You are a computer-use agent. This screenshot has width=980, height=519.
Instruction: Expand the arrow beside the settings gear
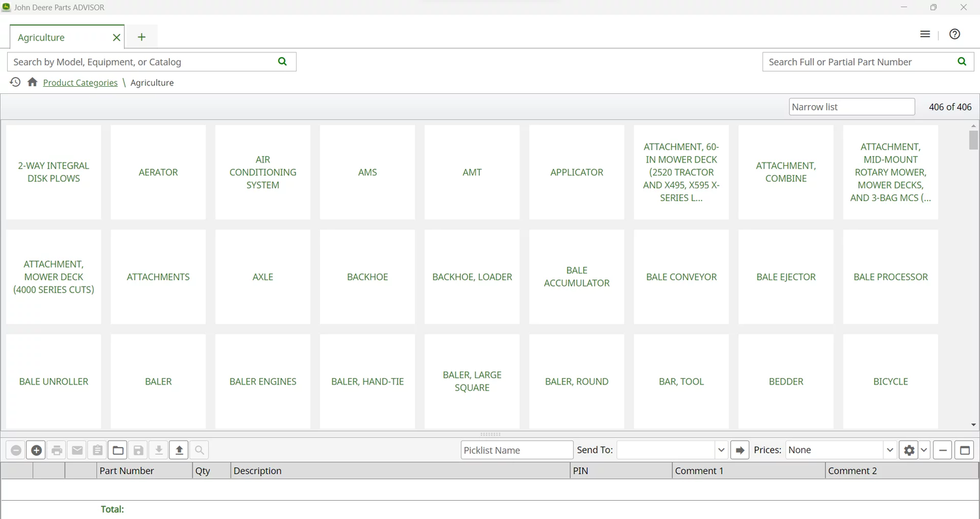click(x=924, y=450)
